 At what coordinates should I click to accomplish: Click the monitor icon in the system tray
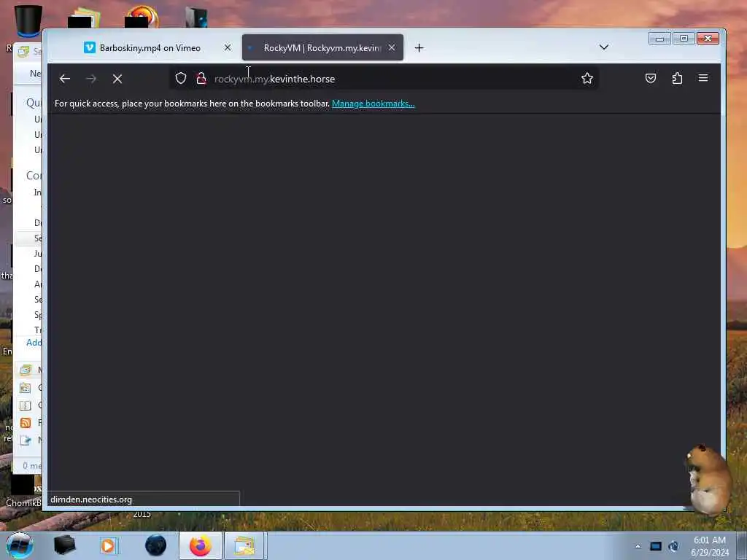tap(656, 546)
